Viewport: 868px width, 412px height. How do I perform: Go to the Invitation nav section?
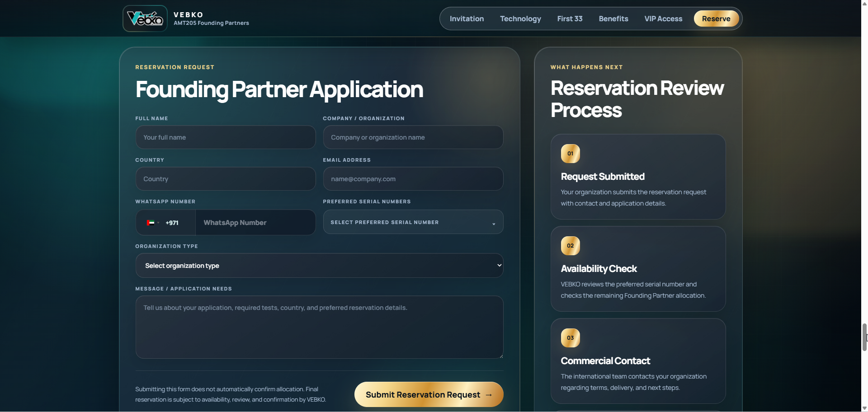click(x=467, y=19)
